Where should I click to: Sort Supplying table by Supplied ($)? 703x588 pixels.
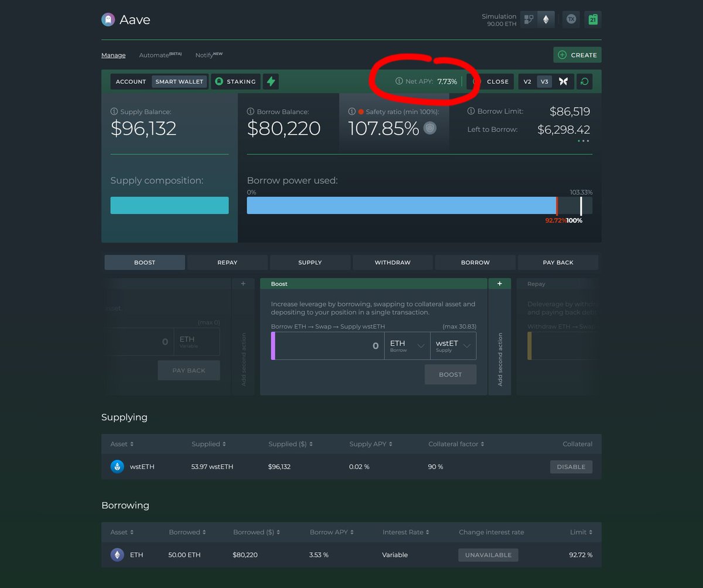[x=290, y=444]
